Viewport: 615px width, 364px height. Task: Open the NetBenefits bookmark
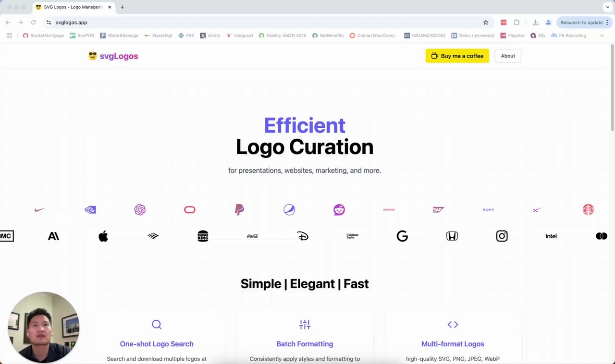tap(328, 36)
